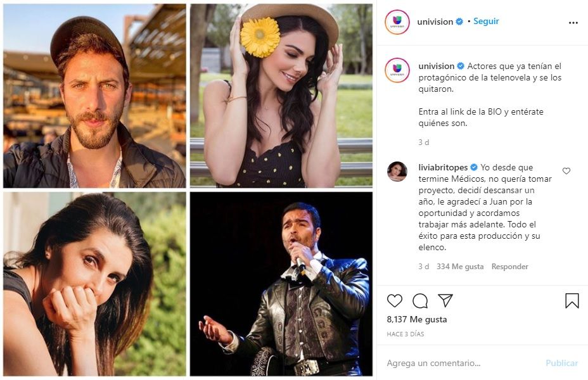Image resolution: width=588 pixels, height=380 pixels.
Task: Like the post with heart icon
Action: [x=395, y=301]
